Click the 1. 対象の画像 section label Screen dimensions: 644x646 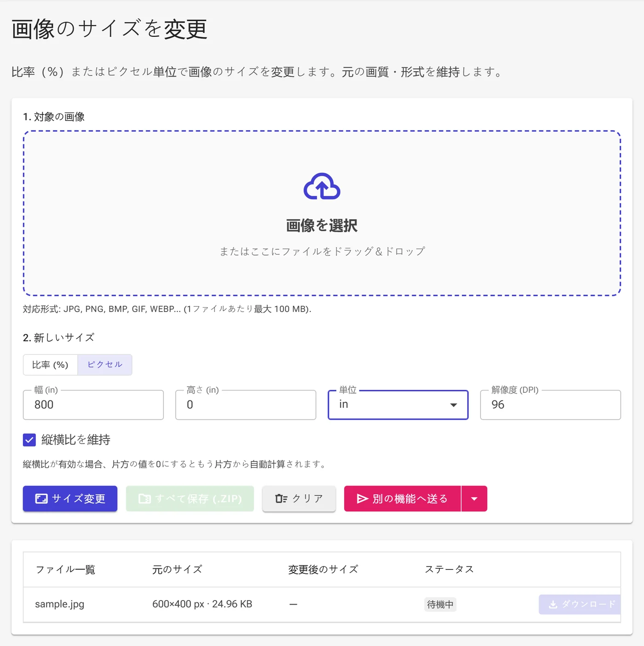click(x=54, y=117)
